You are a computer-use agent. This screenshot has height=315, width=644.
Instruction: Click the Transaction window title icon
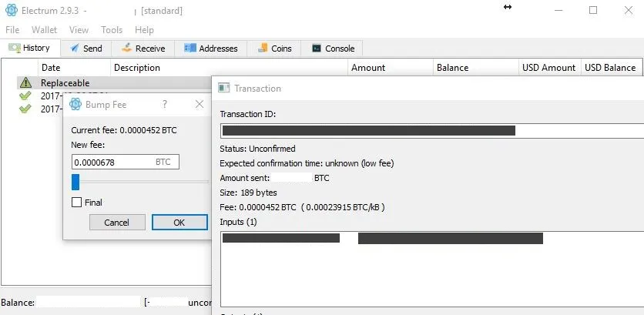(224, 88)
